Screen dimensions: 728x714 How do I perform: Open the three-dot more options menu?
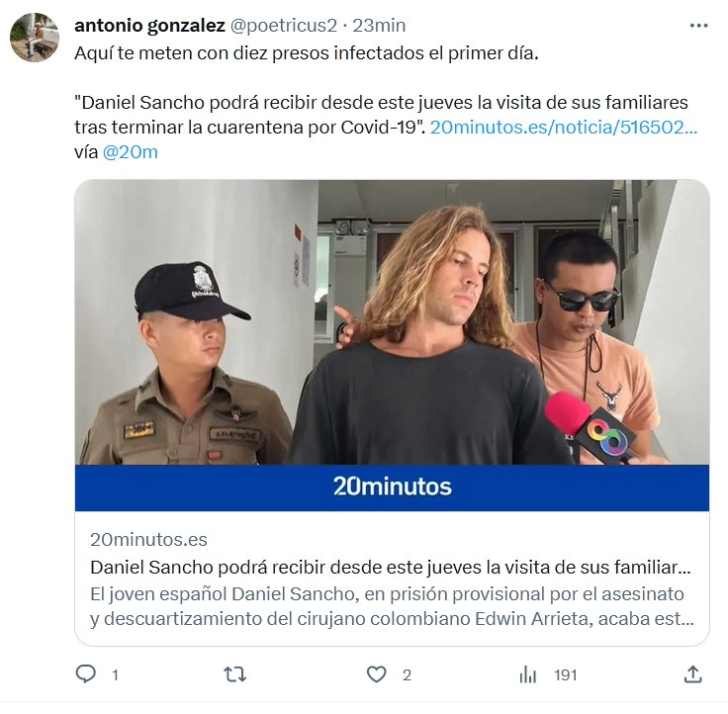pyautogui.click(x=698, y=26)
